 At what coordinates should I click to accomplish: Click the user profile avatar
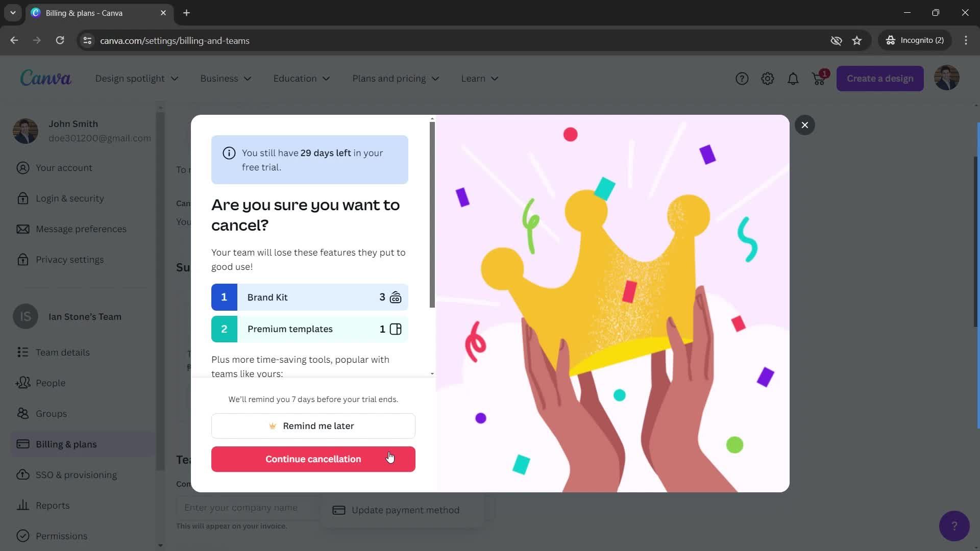click(947, 79)
